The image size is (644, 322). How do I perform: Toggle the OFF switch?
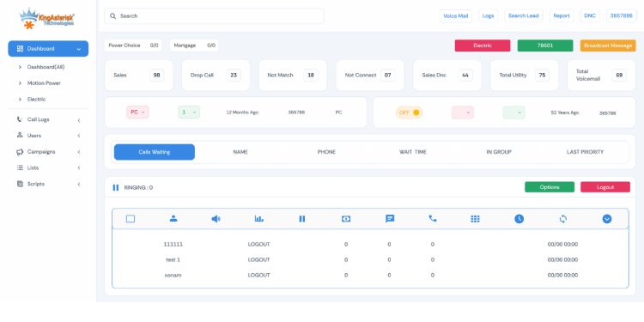pyautogui.click(x=409, y=112)
